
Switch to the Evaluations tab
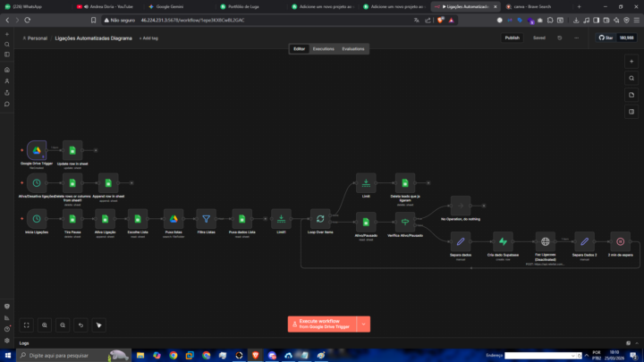click(x=352, y=48)
